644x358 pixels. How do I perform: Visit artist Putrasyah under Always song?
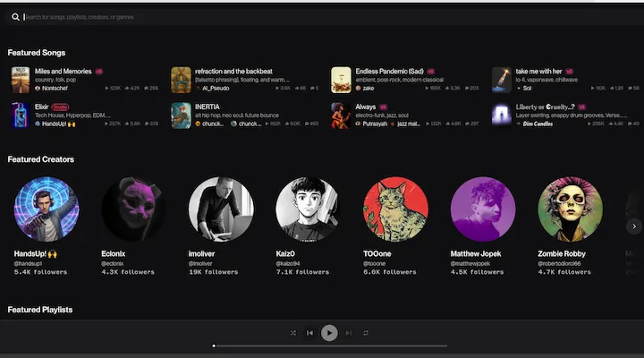[x=375, y=124]
